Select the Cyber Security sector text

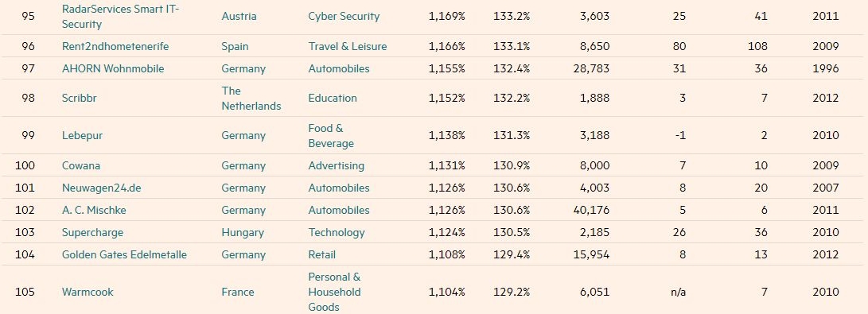[344, 17]
